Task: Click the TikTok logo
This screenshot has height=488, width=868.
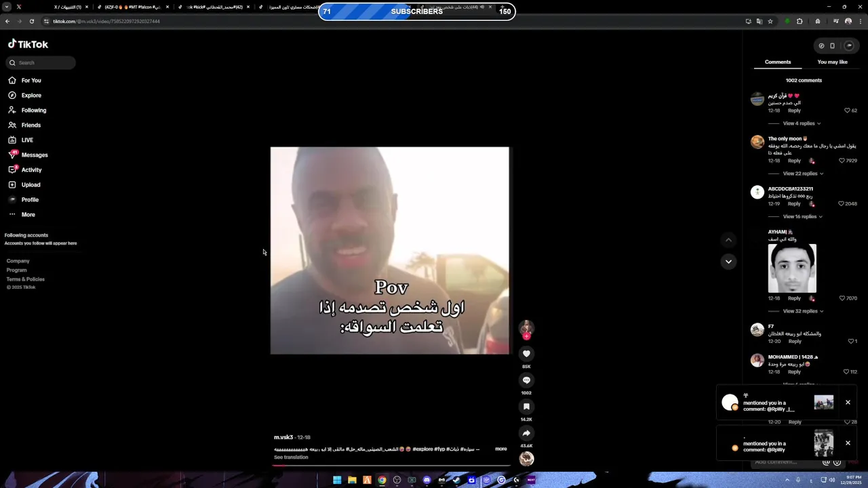Action: point(28,44)
